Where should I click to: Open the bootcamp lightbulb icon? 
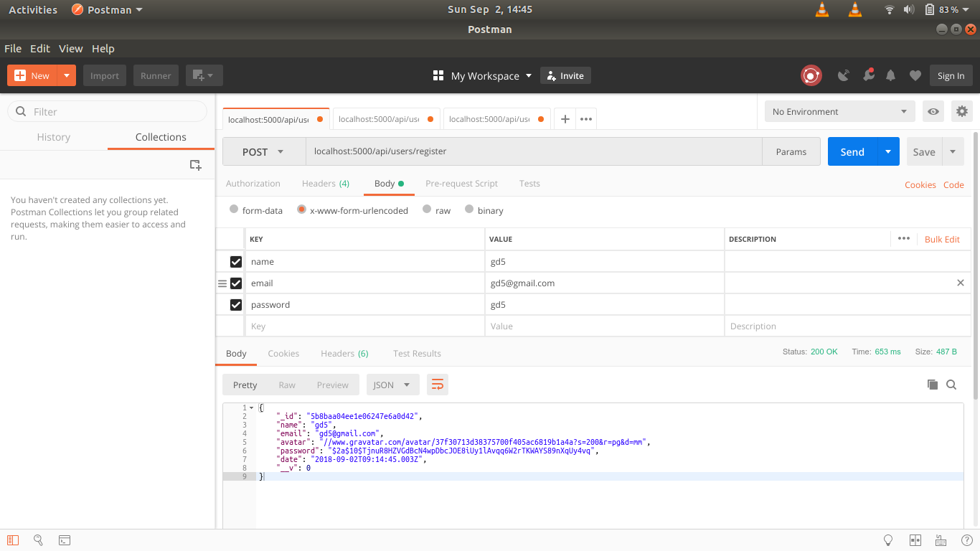888,540
